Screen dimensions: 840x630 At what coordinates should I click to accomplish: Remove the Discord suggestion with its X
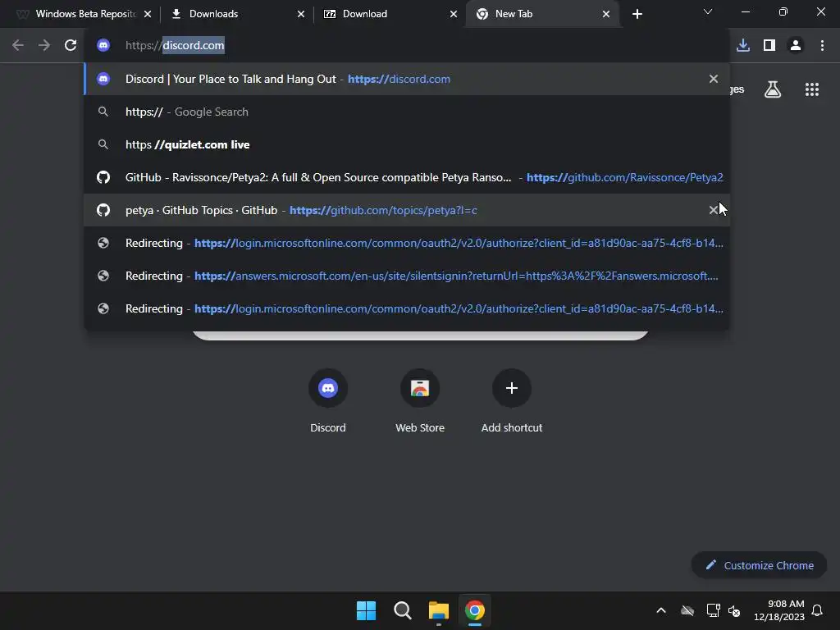click(714, 80)
